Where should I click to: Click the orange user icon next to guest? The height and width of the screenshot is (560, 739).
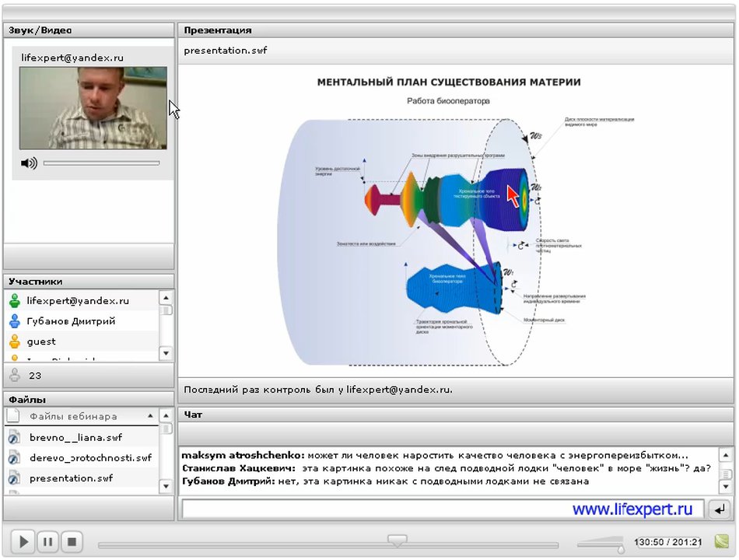[15, 341]
